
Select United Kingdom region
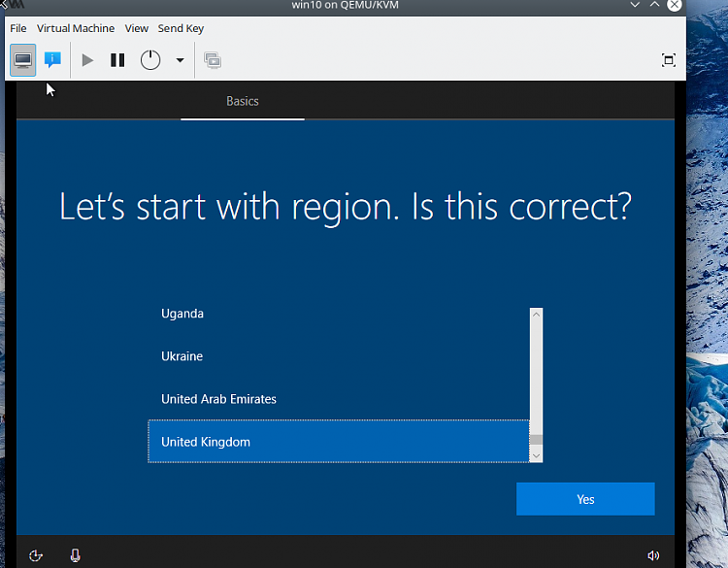coord(339,442)
